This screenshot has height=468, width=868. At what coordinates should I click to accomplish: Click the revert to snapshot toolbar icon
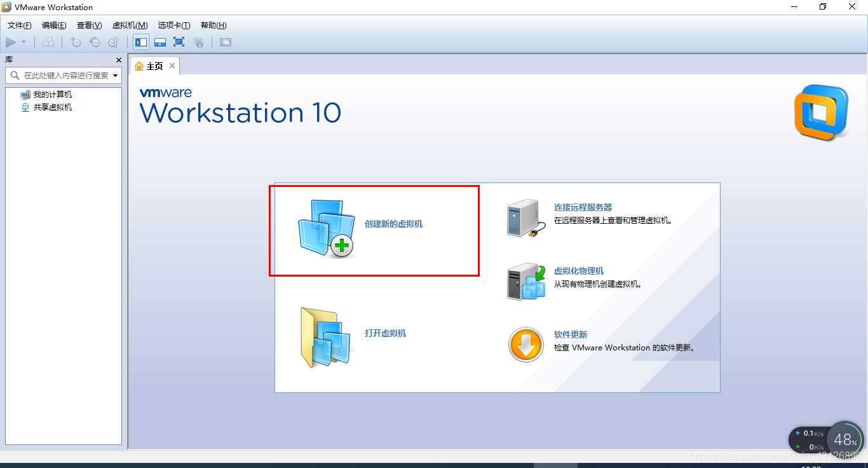(x=95, y=42)
